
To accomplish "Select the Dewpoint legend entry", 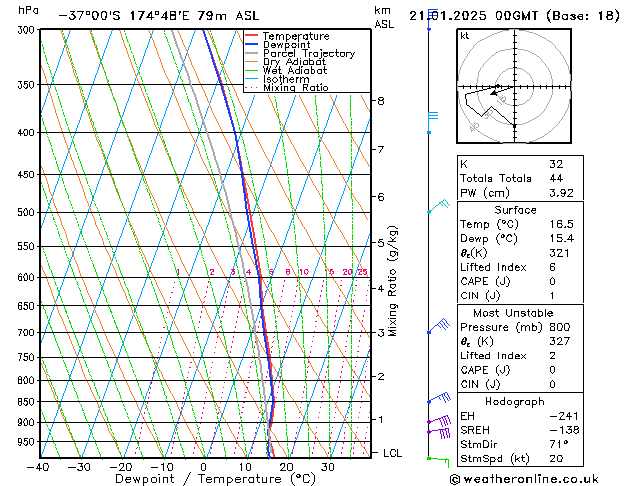I will [x=289, y=45].
